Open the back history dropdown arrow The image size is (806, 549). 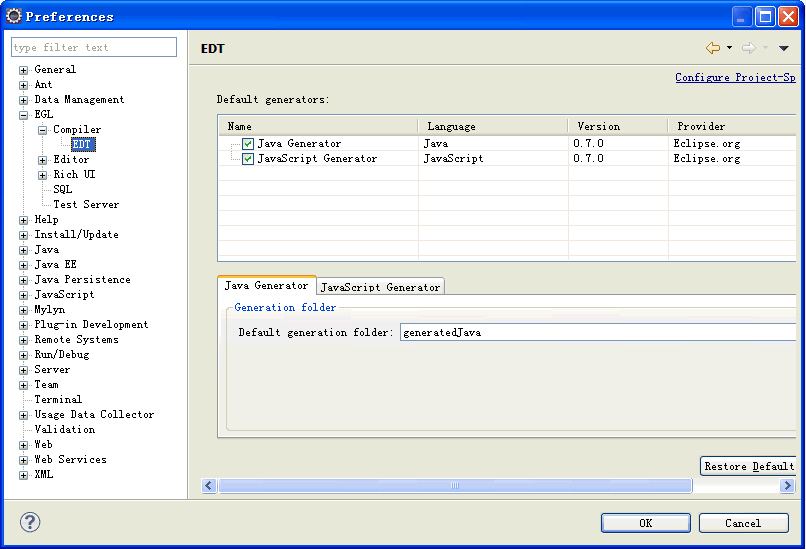(729, 48)
